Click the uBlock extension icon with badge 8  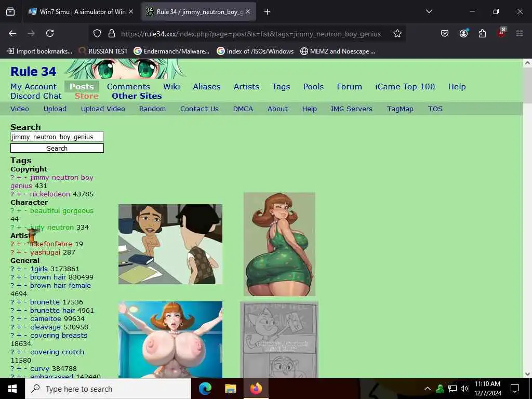coord(501,33)
